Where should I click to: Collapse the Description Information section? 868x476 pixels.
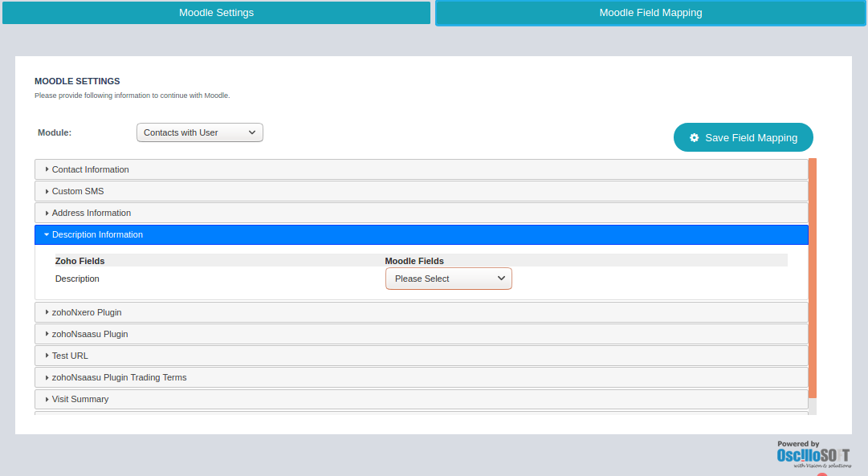click(x=422, y=234)
